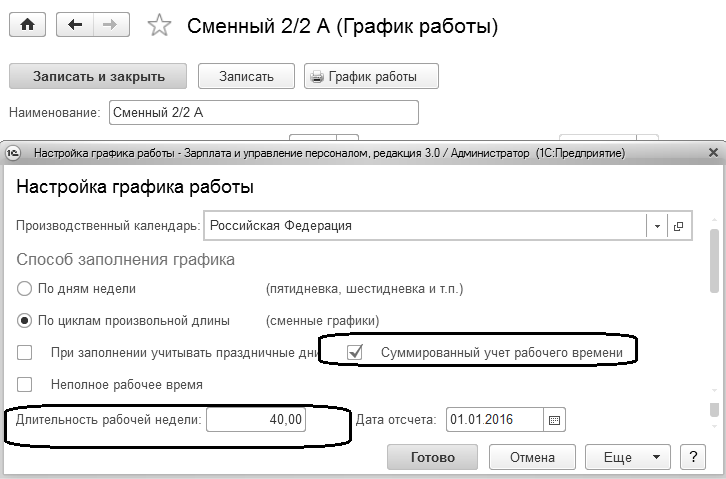Navigate forward with the right arrow

[x=111, y=25]
